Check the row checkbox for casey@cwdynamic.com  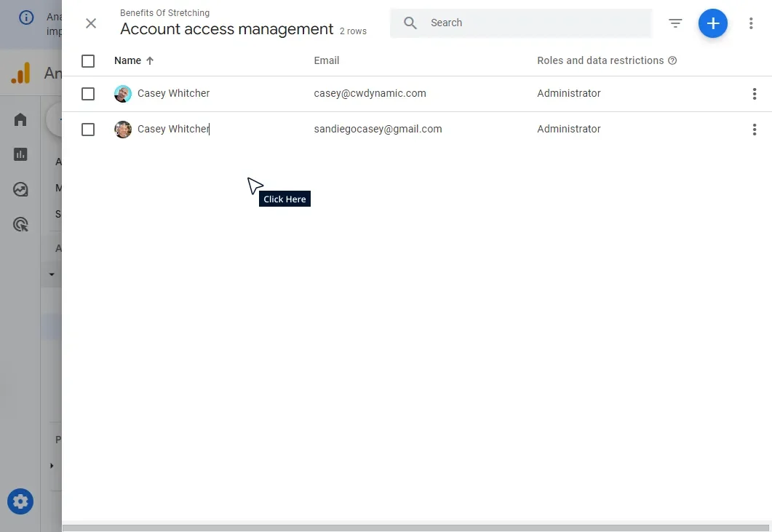pos(88,93)
